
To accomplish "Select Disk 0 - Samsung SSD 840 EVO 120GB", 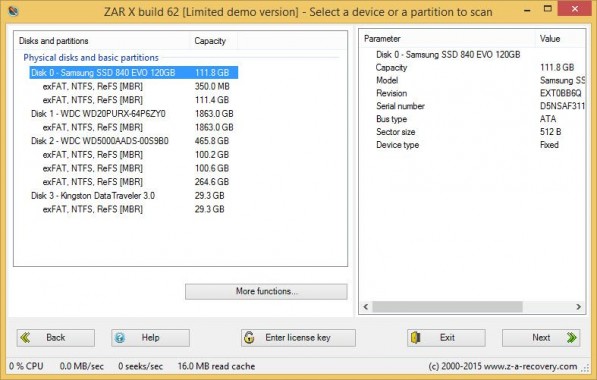I will point(134,73).
